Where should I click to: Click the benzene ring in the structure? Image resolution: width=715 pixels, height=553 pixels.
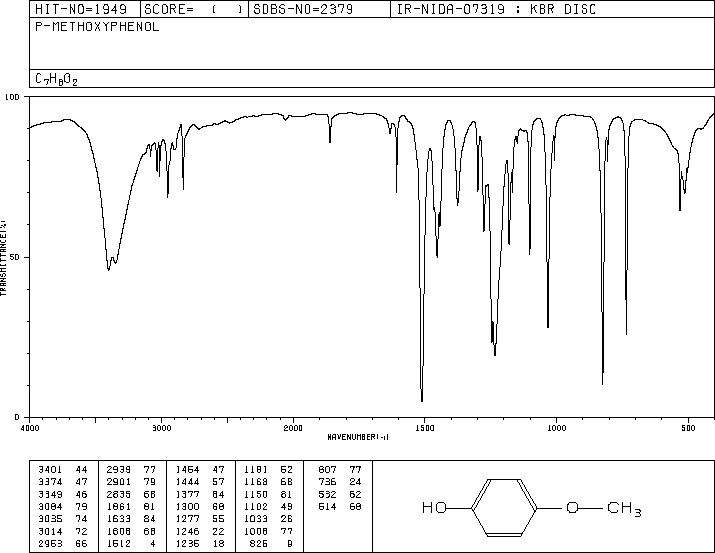(x=504, y=507)
